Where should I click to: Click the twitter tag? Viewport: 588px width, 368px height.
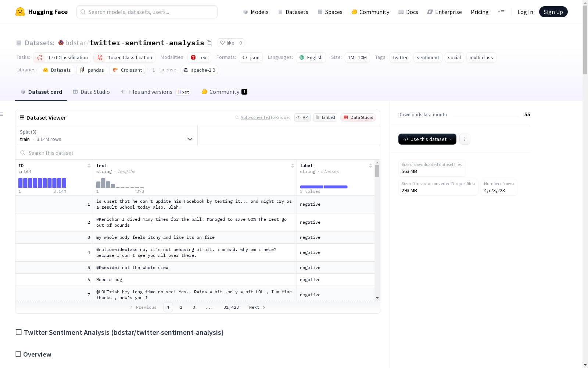point(400,57)
